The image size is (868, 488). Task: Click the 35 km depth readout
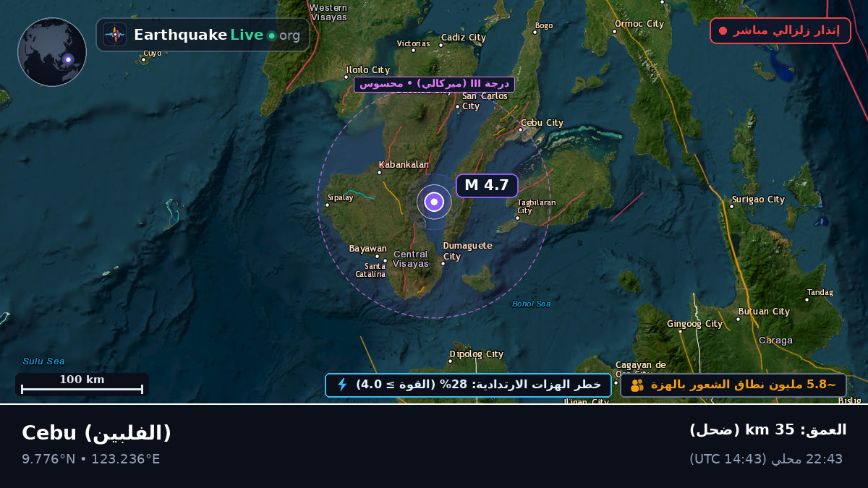pyautogui.click(x=767, y=429)
